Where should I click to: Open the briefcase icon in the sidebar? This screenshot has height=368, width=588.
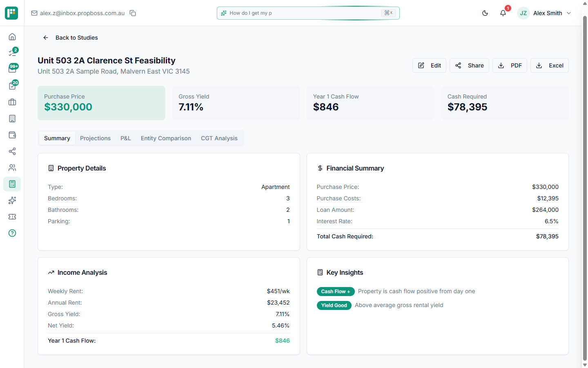click(x=12, y=102)
